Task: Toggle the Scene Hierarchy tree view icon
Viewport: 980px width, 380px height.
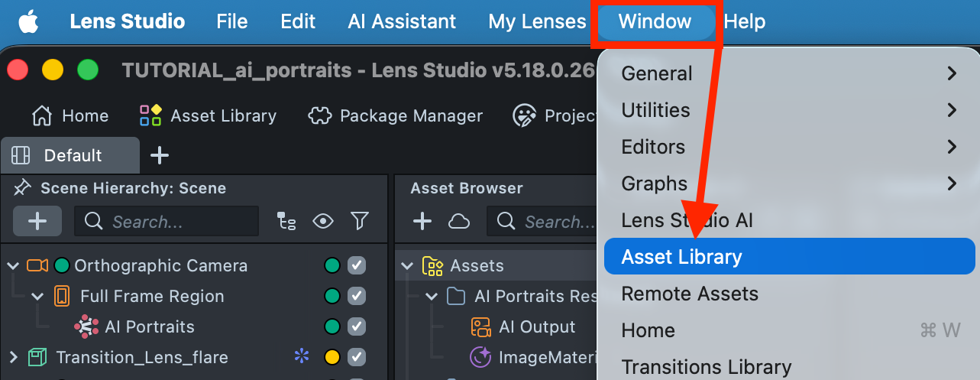Action: pyautogui.click(x=287, y=222)
